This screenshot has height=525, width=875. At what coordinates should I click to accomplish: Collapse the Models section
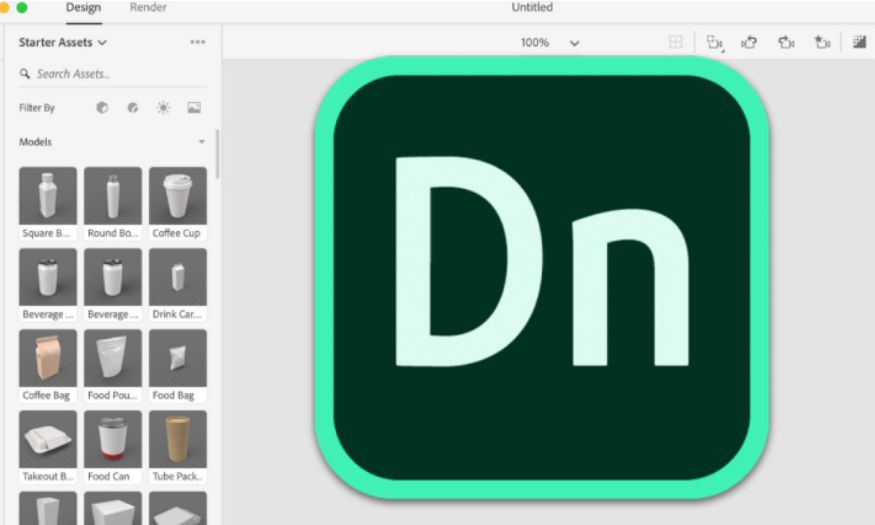201,142
